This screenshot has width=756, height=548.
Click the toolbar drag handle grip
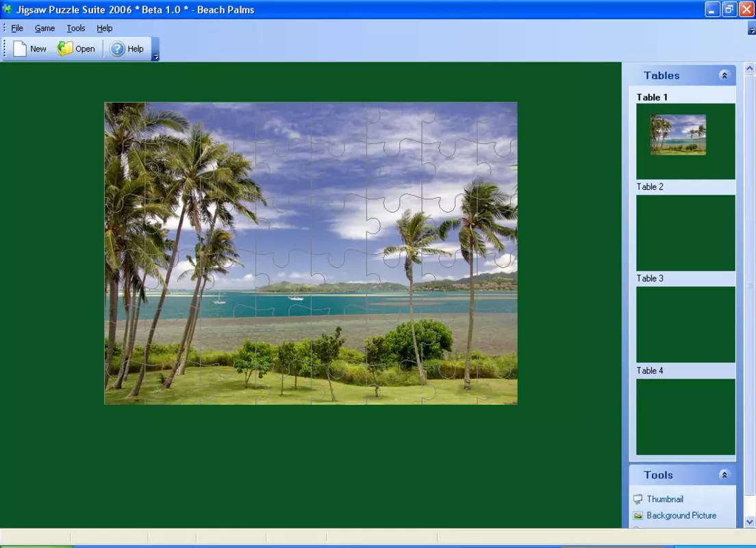pyautogui.click(x=5, y=49)
